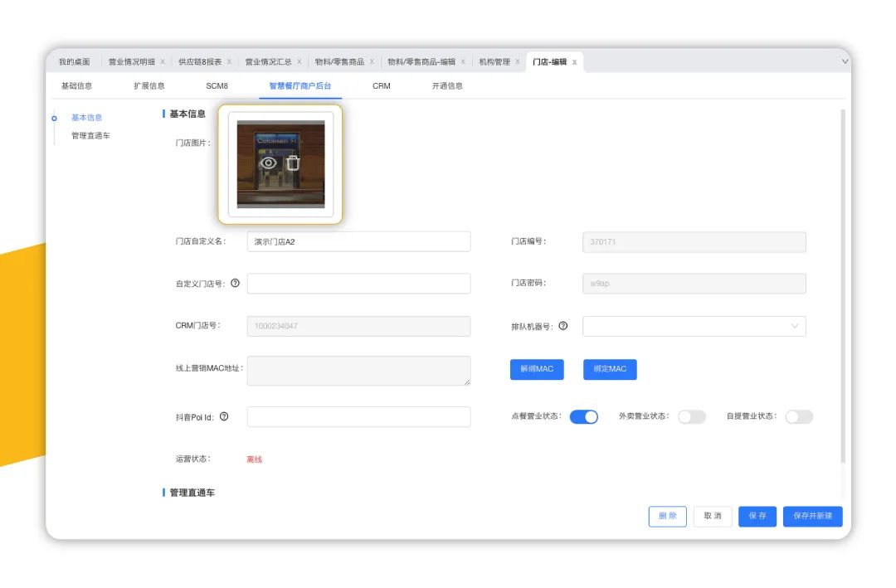Click the 取消 button

pos(713,516)
